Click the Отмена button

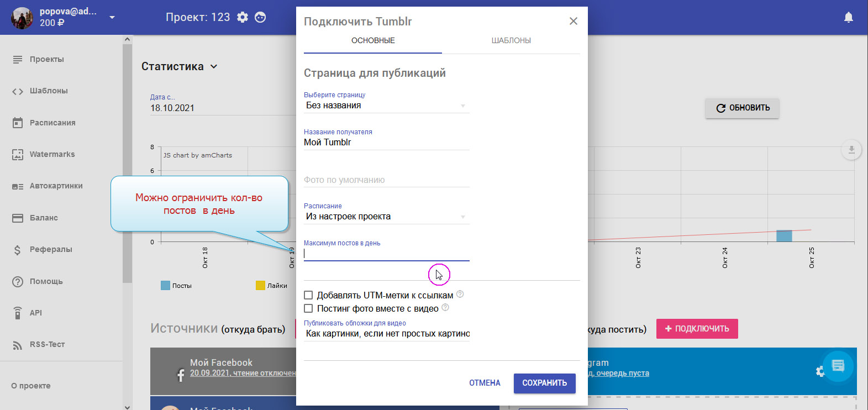click(x=485, y=383)
